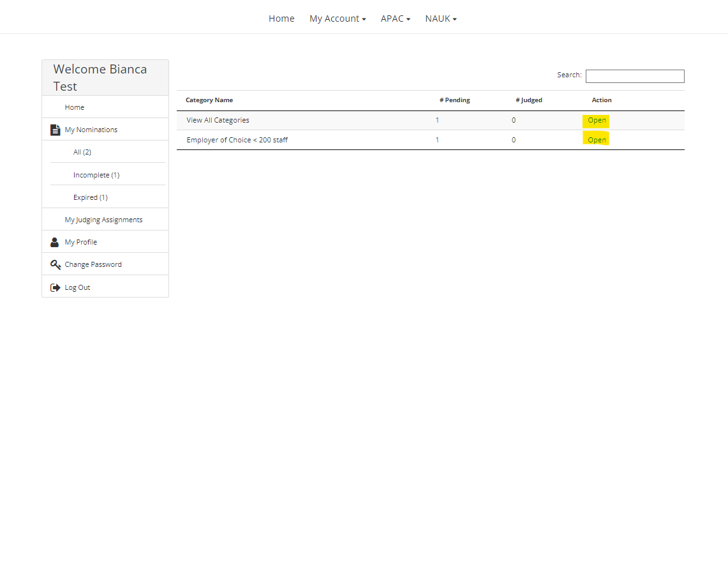Click the Change Password key icon
Image resolution: width=728 pixels, height=583 pixels.
[x=56, y=264]
